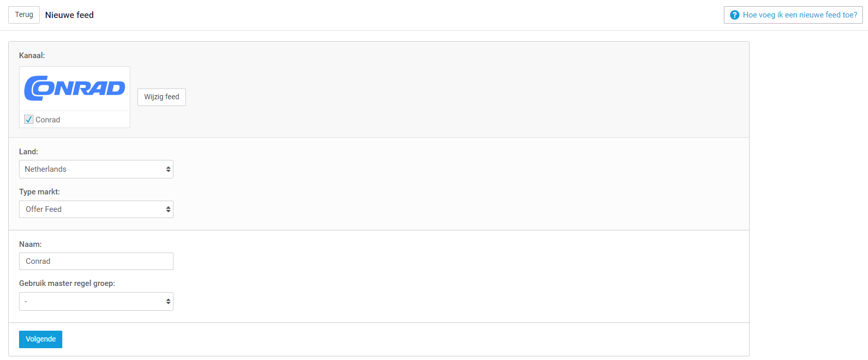Click the Conrad logo image

click(75, 88)
